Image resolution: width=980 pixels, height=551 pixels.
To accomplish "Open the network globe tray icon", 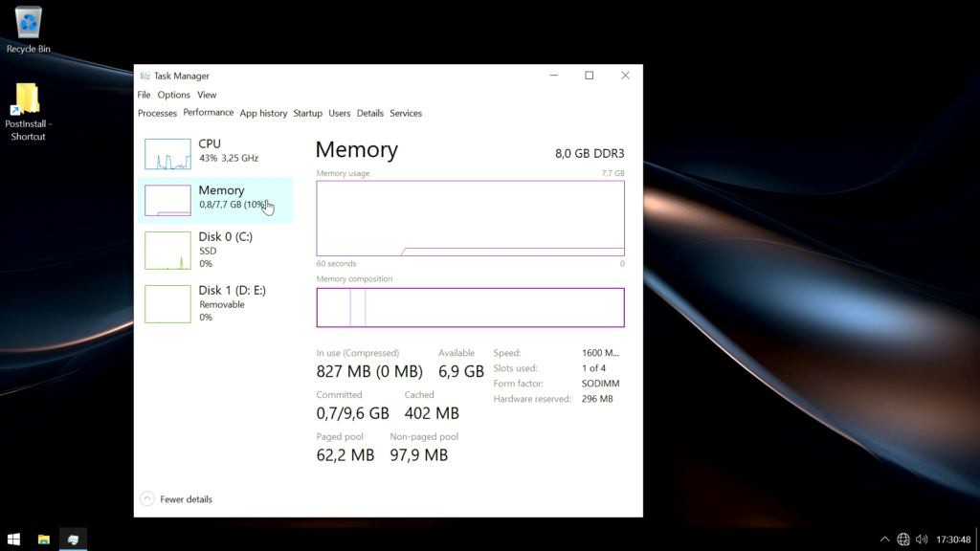I will [x=903, y=540].
